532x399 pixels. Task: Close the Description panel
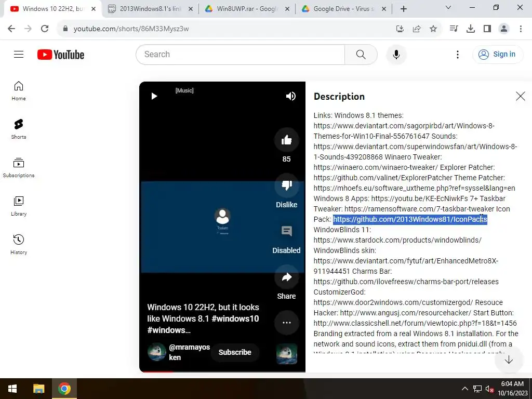(521, 96)
